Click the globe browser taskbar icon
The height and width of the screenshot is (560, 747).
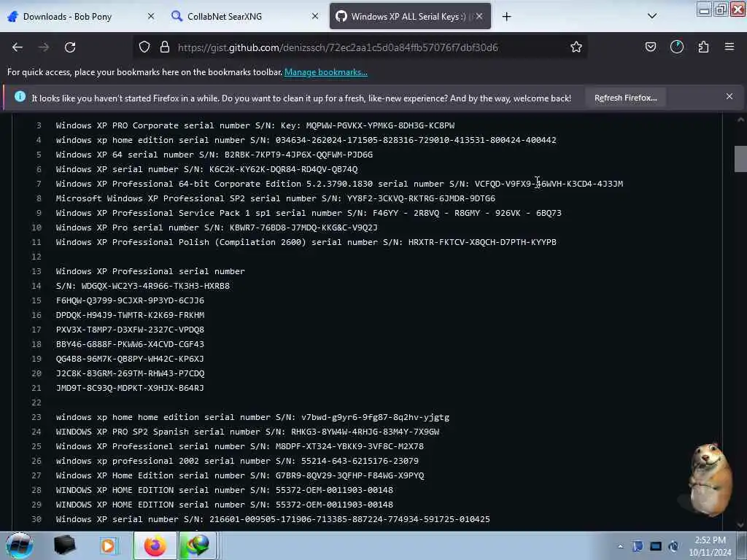point(198,545)
